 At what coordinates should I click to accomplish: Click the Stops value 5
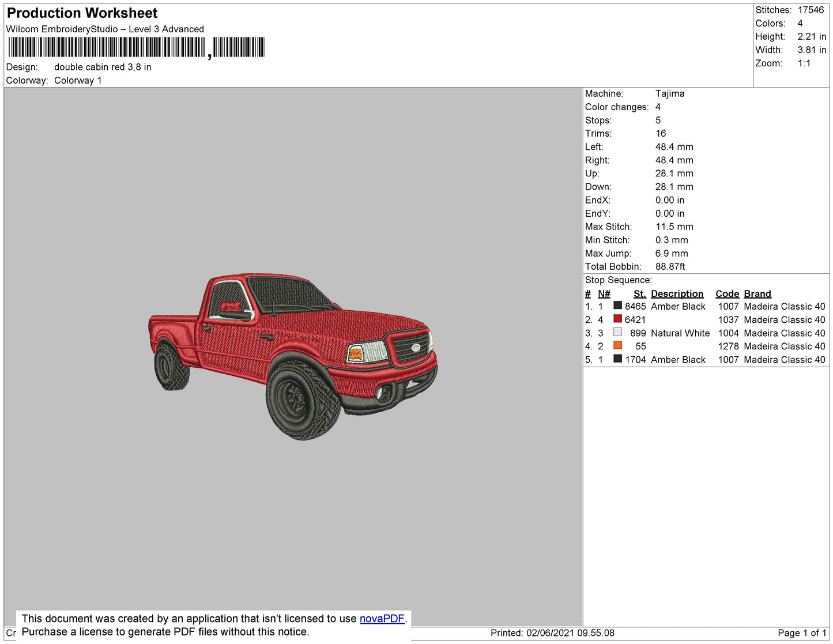click(658, 120)
